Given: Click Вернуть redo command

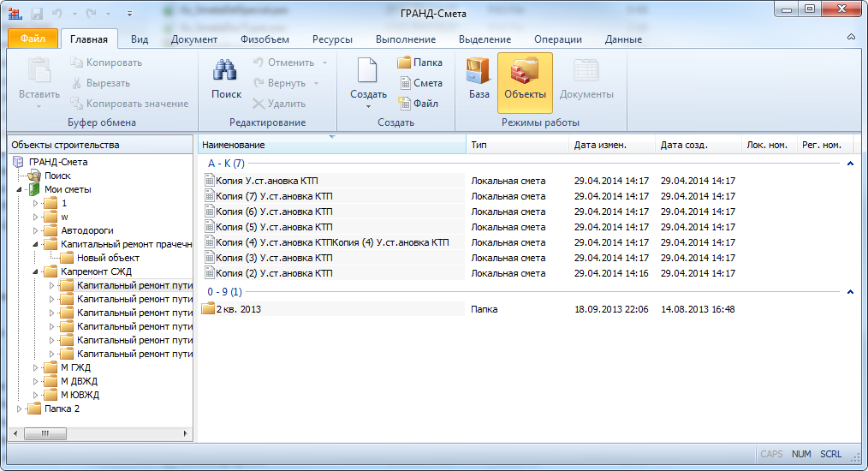Looking at the screenshot, I should pos(280,83).
